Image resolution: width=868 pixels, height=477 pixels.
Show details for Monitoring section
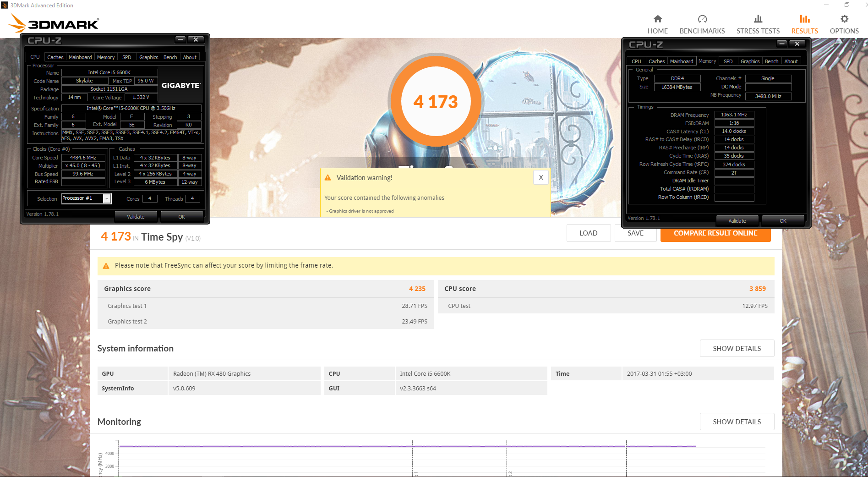737,422
